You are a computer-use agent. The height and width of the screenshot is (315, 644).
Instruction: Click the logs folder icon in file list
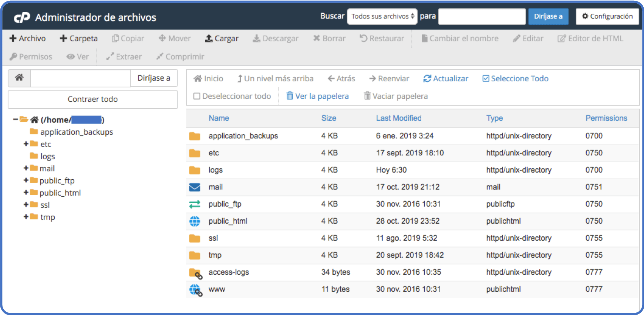click(195, 170)
